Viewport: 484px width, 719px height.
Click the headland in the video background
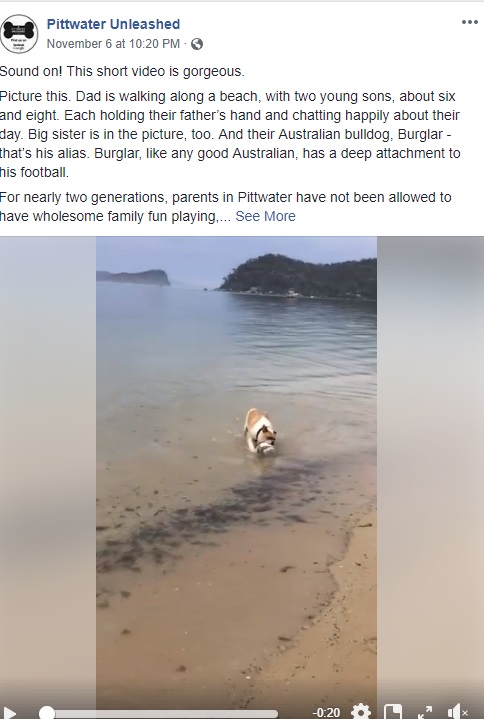coord(298,277)
